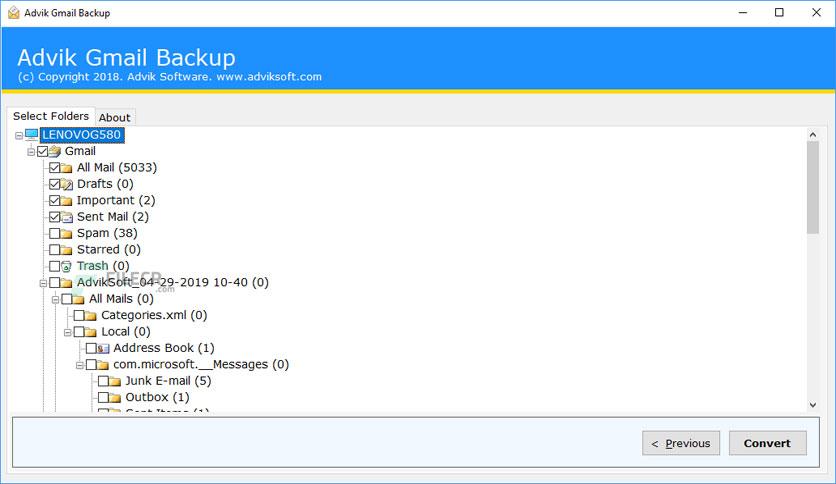Check the AdvikSoft_04-29-2019 10-40 checkbox
Image resolution: width=836 pixels, height=484 pixels.
[54, 283]
